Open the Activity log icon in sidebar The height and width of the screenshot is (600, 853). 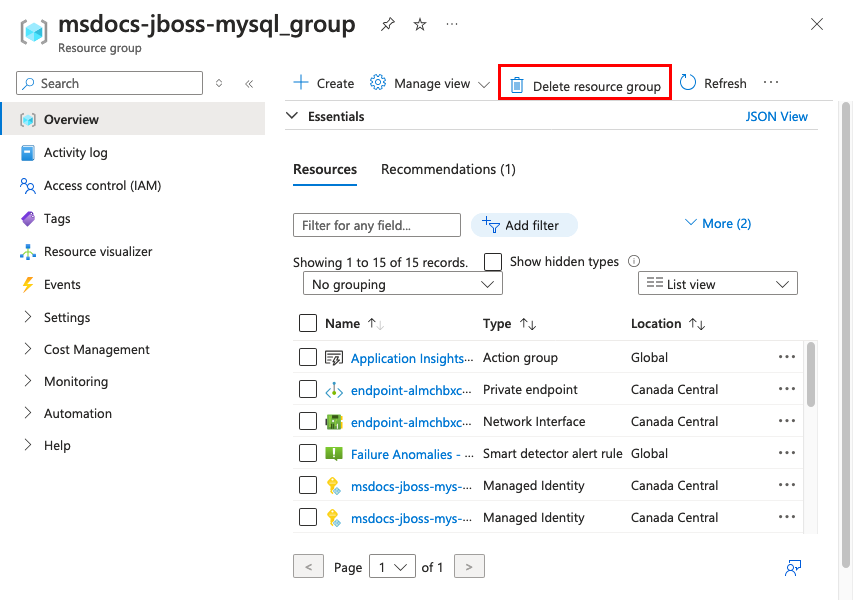point(28,153)
